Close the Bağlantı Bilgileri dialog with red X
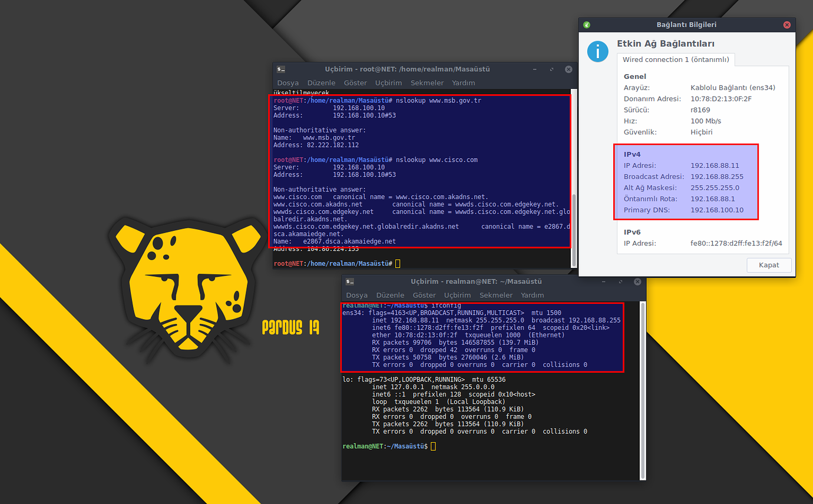813x504 pixels. point(787,25)
